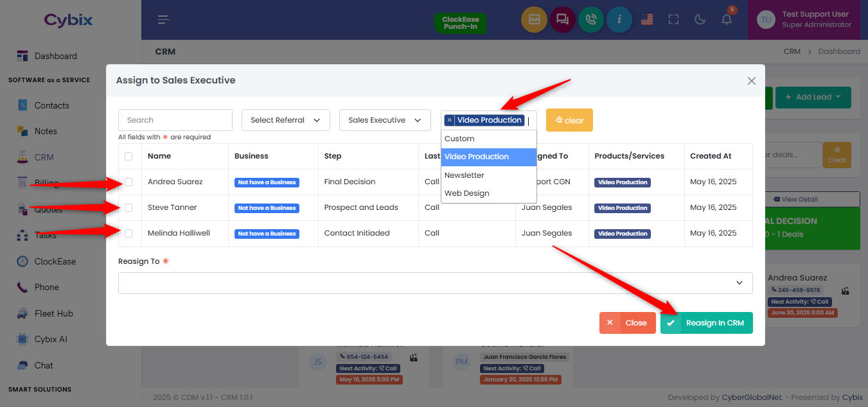This screenshot has height=407, width=868.
Task: Click the Test Support User avatar
Action: pyautogui.click(x=766, y=20)
